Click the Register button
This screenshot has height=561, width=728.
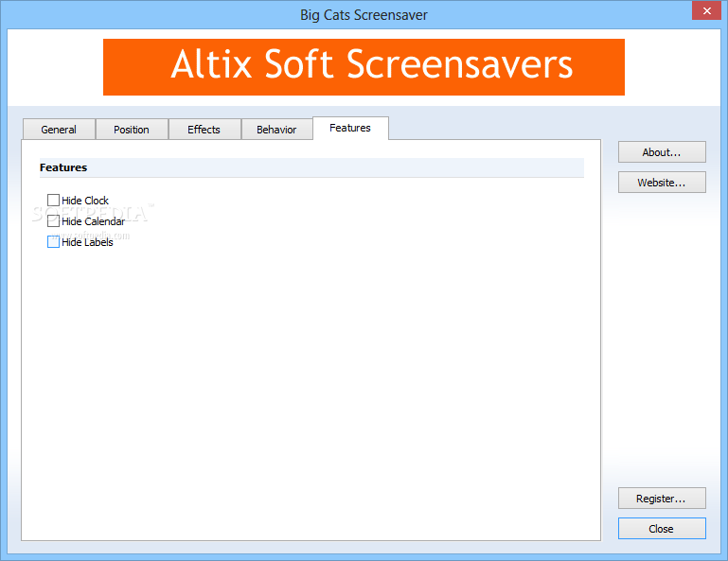662,499
